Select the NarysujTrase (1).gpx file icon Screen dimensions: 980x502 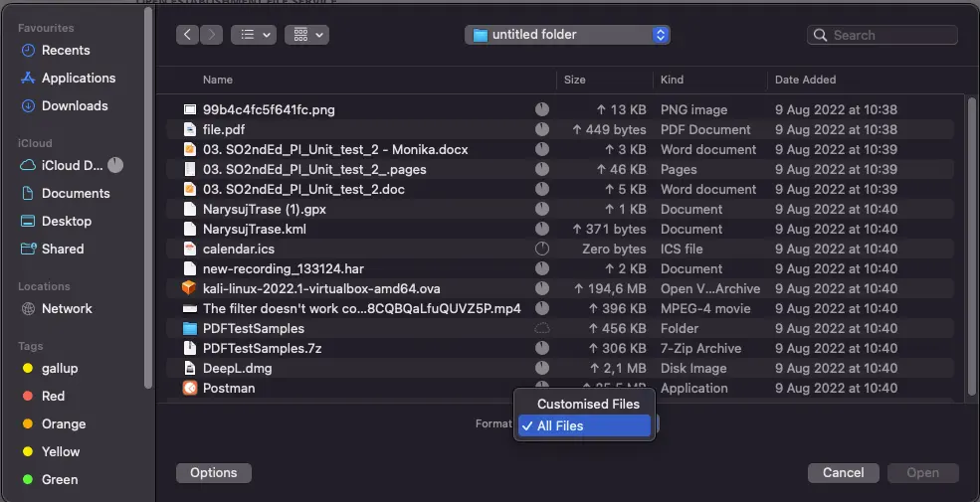(x=189, y=209)
